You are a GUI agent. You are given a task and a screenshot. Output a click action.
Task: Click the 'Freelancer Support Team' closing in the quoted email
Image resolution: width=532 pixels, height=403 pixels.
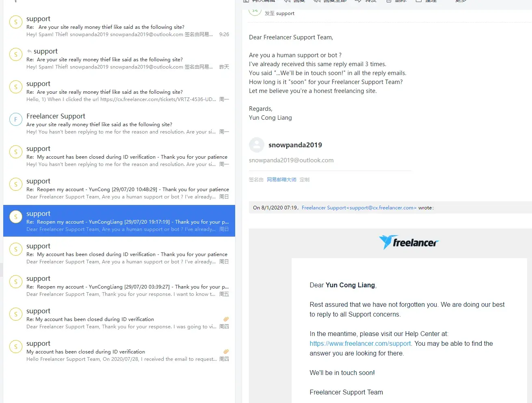[346, 392]
